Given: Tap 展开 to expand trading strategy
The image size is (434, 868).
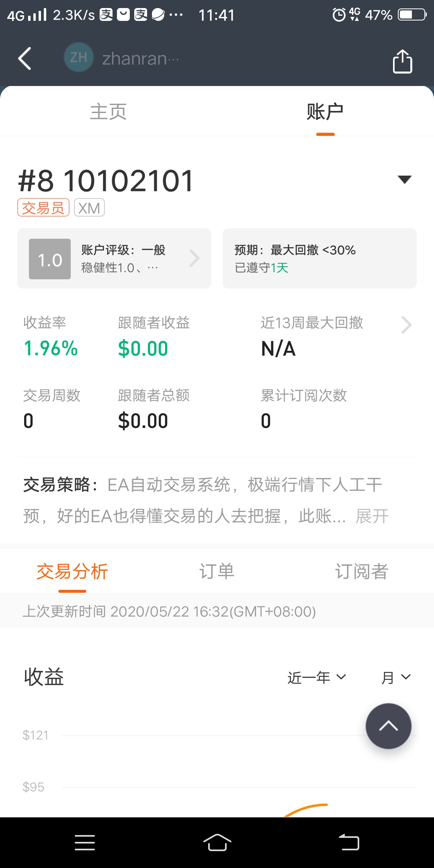Looking at the screenshot, I should (x=372, y=516).
